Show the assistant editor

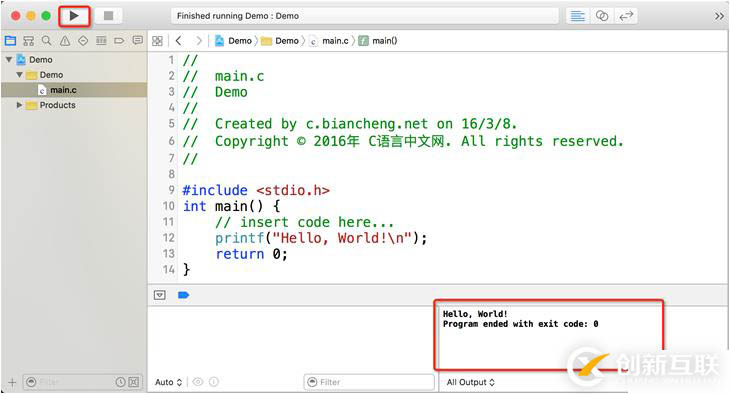point(602,16)
